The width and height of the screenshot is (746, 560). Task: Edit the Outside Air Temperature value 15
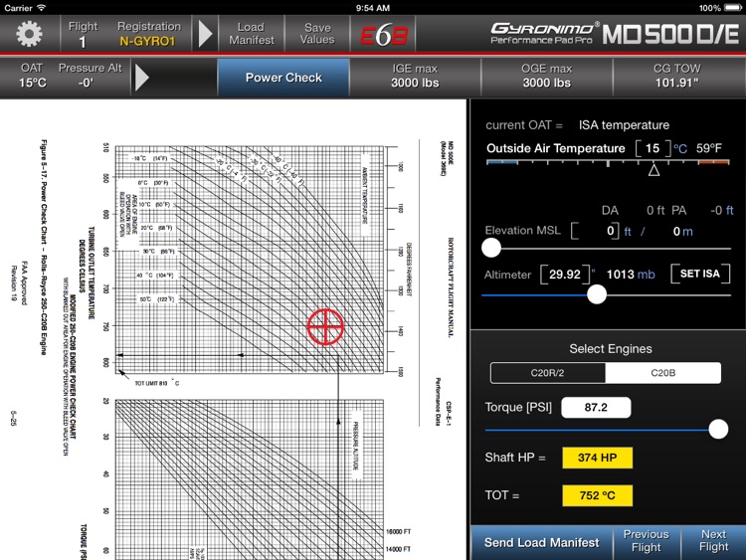point(653,148)
